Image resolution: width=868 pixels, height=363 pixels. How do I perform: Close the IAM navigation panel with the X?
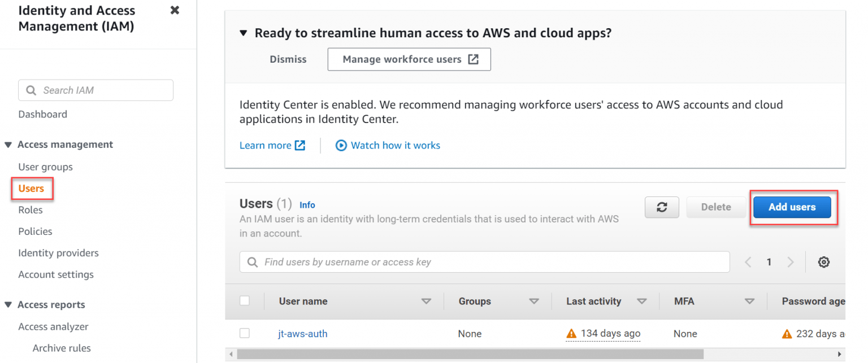pyautogui.click(x=174, y=10)
